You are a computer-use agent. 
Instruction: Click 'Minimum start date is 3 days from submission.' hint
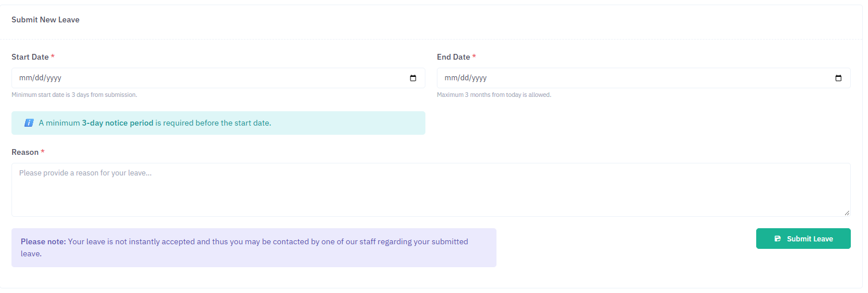point(75,95)
